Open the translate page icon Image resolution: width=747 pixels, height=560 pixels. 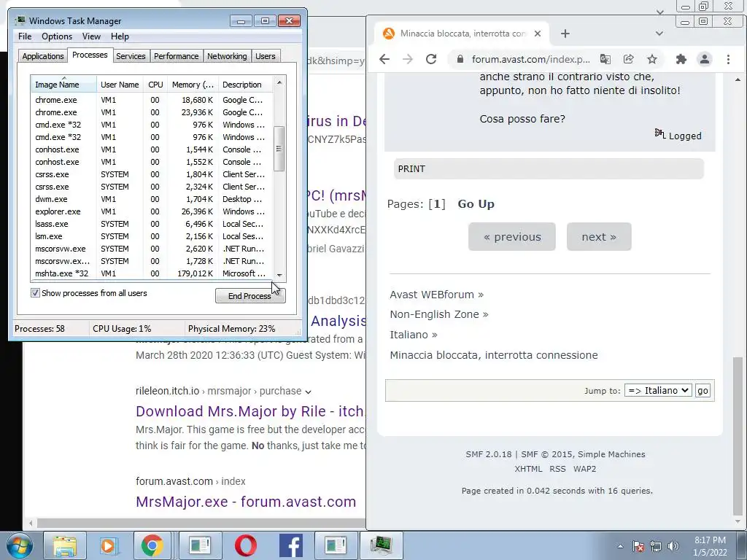coord(605,59)
